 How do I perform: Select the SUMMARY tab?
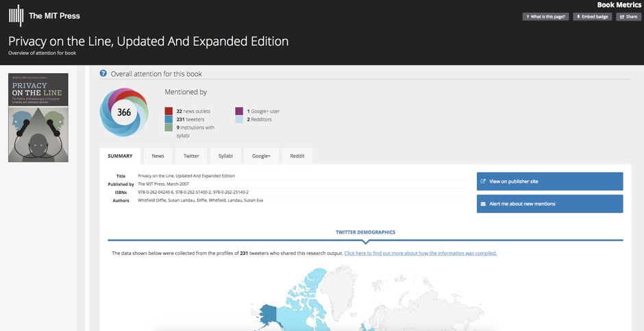120,156
